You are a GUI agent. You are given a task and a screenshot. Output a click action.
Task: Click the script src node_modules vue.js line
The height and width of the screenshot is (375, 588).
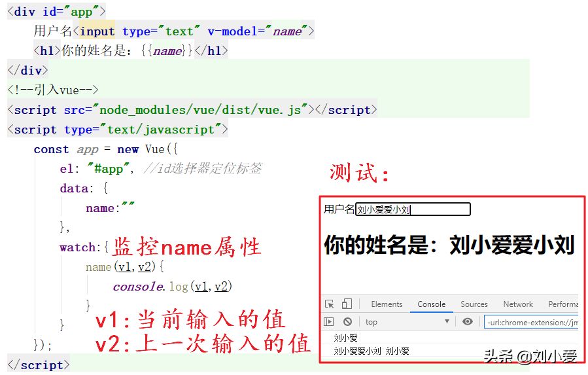click(192, 109)
